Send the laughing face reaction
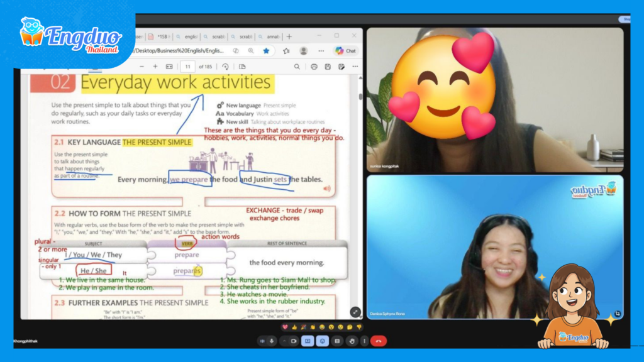 pos(322,327)
